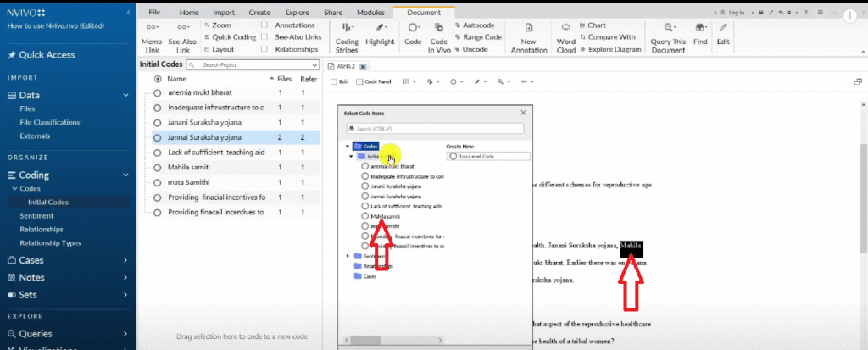Select the Jannai Suraksha yojana row in the code list
This screenshot has width=868, height=350.
click(x=236, y=137)
